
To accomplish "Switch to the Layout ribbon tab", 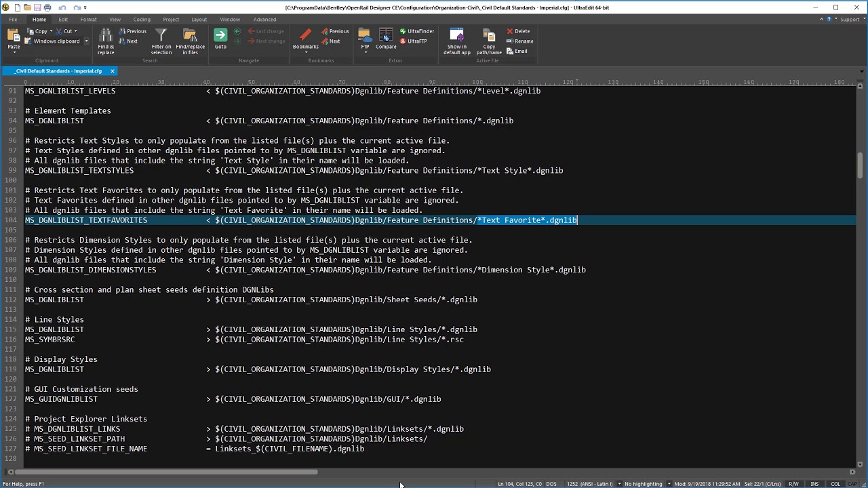I will [199, 19].
